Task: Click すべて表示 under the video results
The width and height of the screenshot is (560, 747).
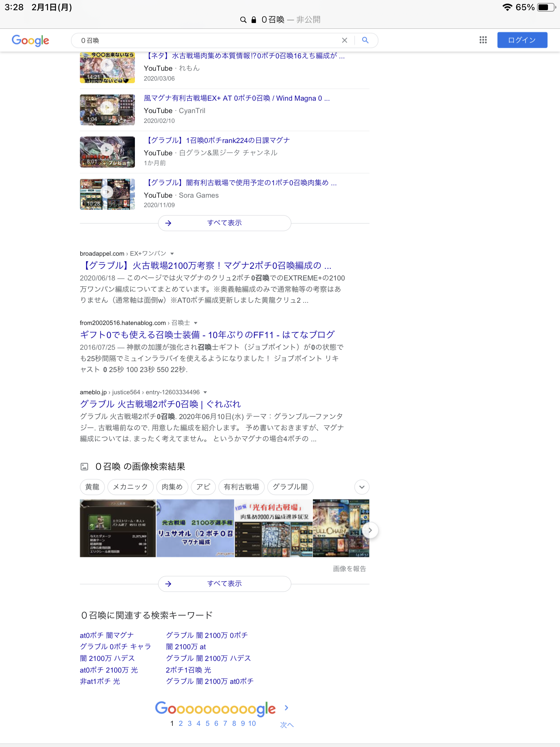Action: pos(224,223)
